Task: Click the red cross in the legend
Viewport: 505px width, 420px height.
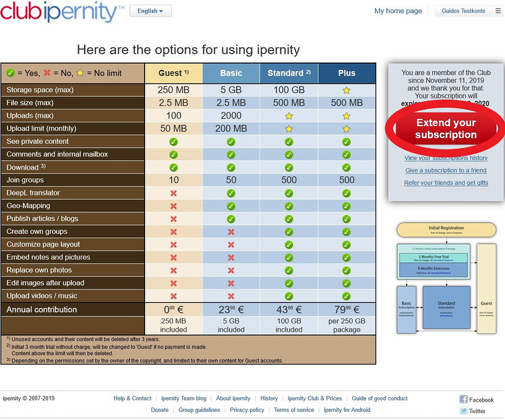Action: pyautogui.click(x=47, y=73)
